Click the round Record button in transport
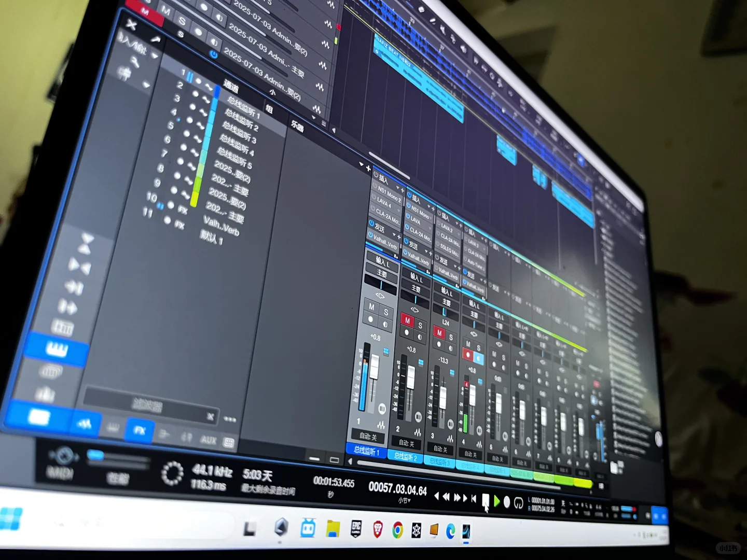The image size is (747, 560). (x=507, y=502)
